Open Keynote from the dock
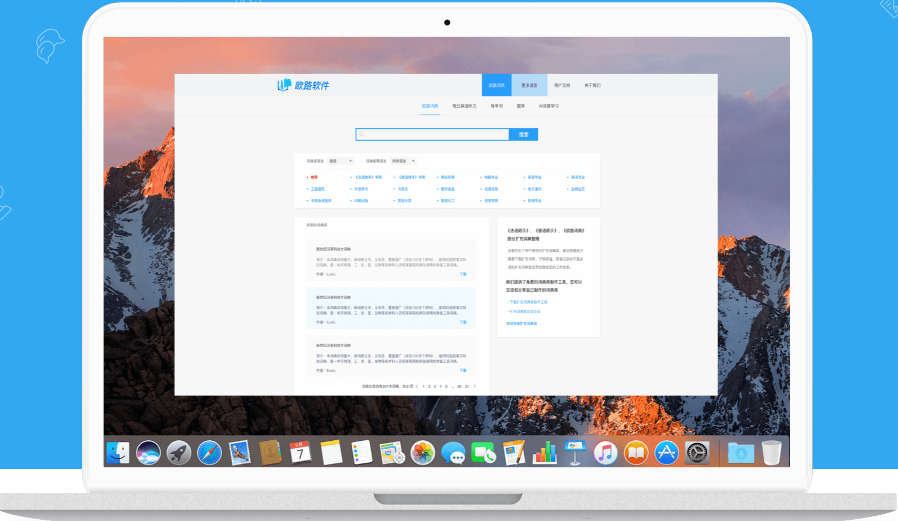The height and width of the screenshot is (521, 898). click(575, 452)
